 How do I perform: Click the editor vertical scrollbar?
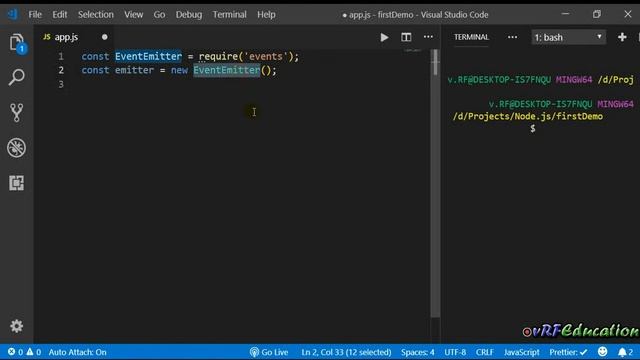[435, 184]
